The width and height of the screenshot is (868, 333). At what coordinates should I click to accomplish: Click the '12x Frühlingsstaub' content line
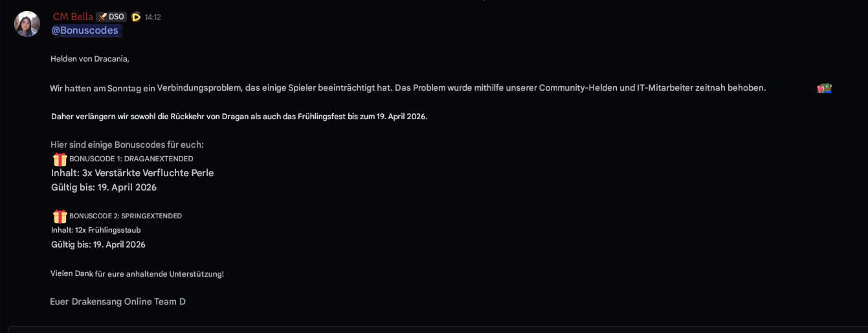pos(96,230)
